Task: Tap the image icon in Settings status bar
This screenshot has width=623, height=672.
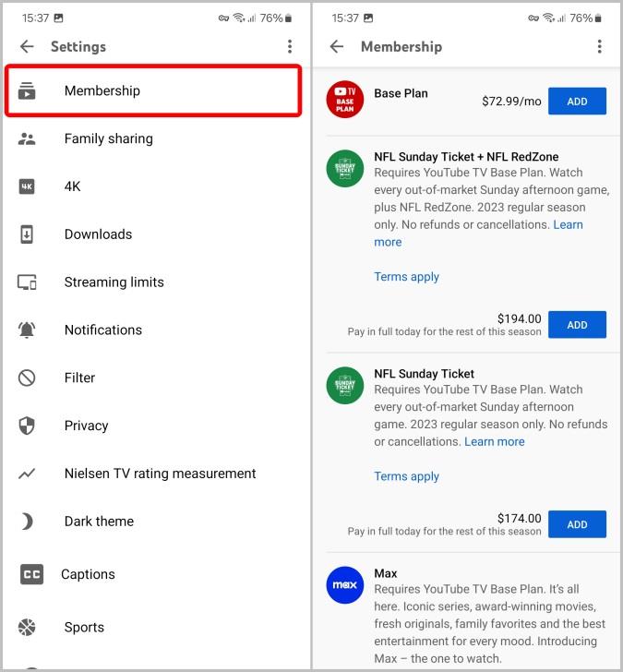Action: pyautogui.click(x=59, y=18)
